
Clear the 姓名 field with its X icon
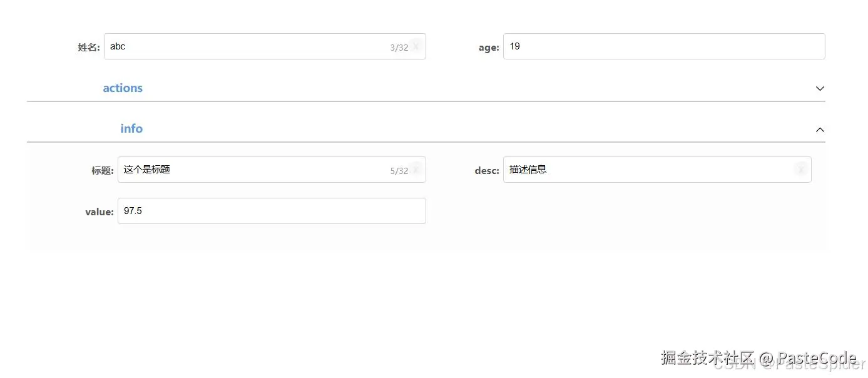click(x=416, y=46)
